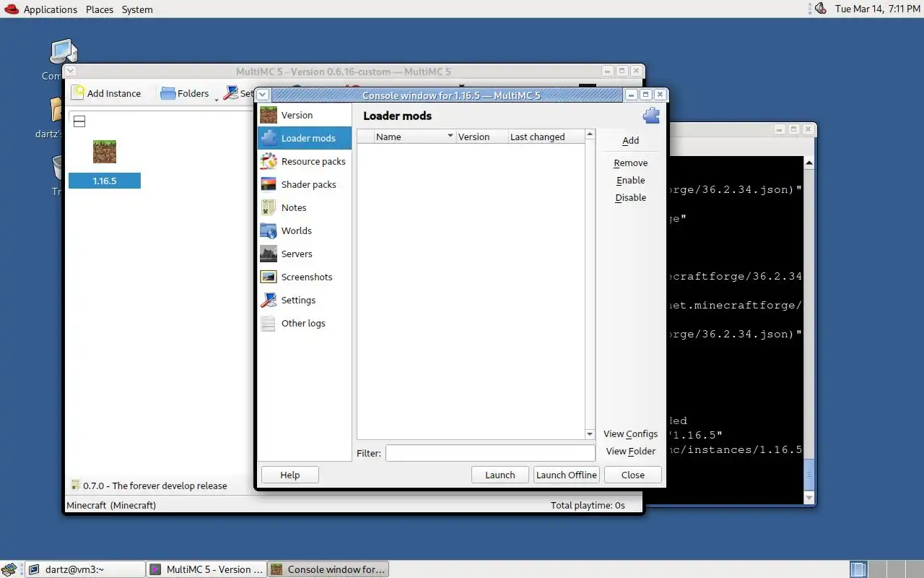Click the Version column header
This screenshot has width=924, height=578.
pyautogui.click(x=482, y=137)
